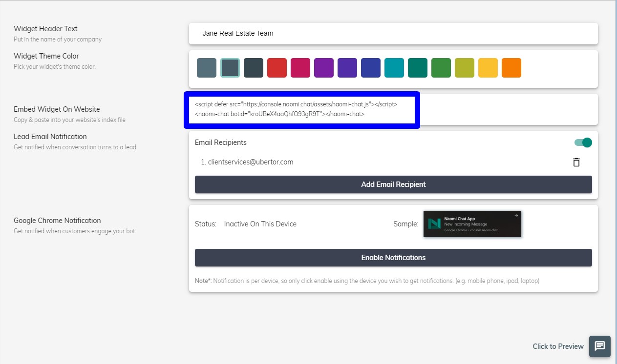Select the pink magenta theme color swatch
The height and width of the screenshot is (364, 617).
pos(300,68)
